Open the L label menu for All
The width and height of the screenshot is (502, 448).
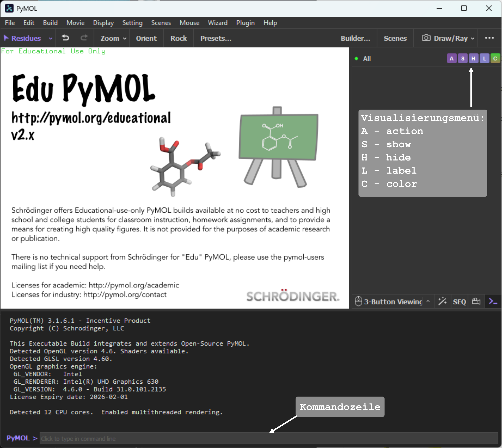(484, 58)
